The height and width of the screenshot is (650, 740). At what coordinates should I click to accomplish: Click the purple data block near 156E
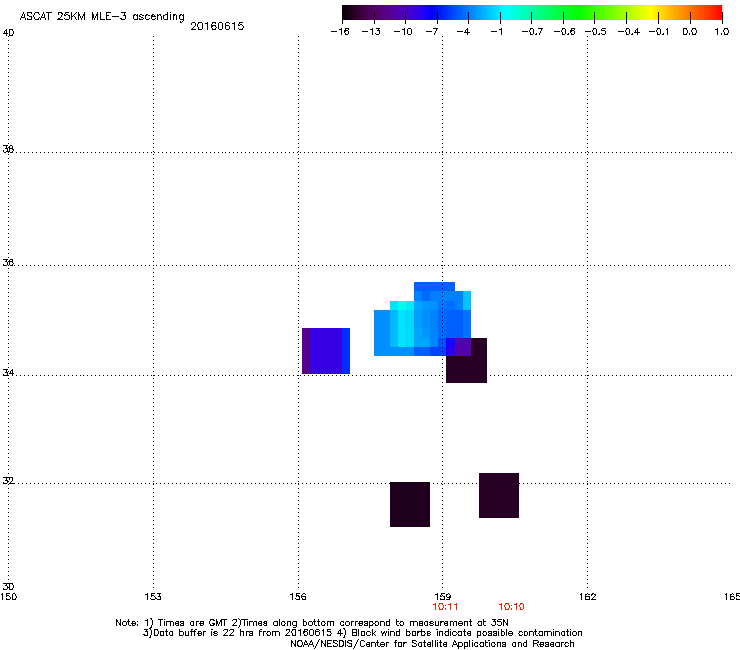tap(326, 351)
